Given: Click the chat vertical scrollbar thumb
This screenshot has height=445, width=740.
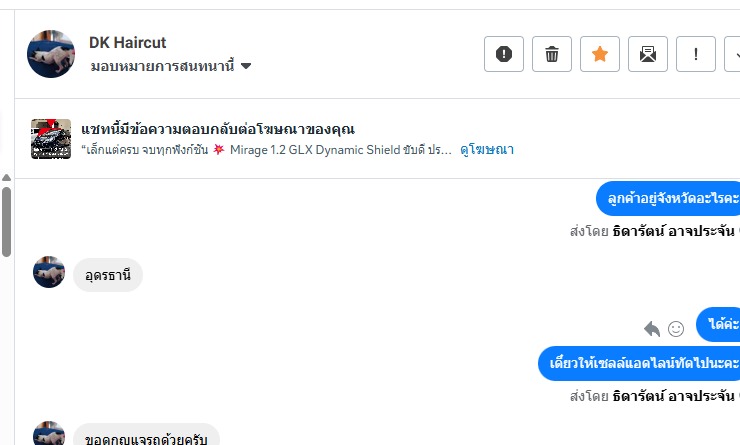Looking at the screenshot, I should pos(6,220).
